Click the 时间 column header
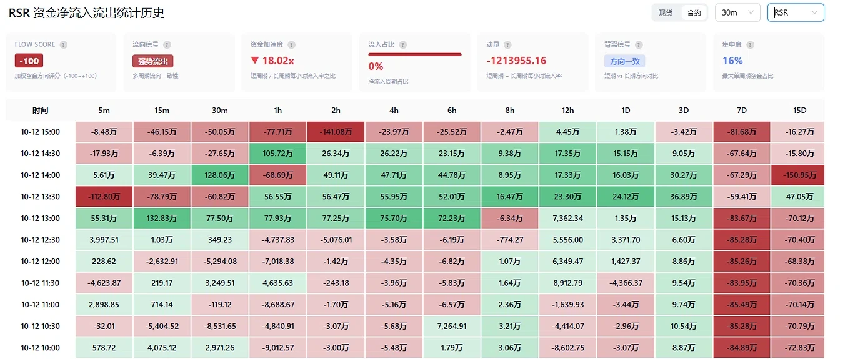This screenshot has width=868, height=359. coord(40,111)
